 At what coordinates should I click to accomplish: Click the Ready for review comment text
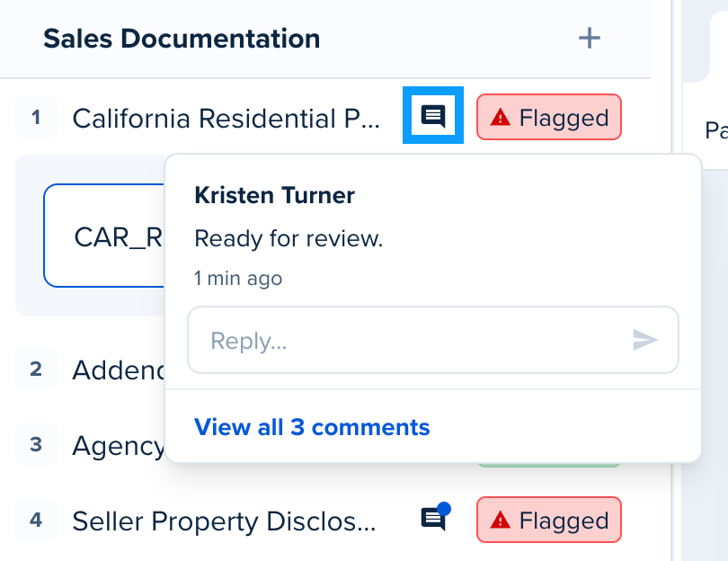click(x=289, y=238)
